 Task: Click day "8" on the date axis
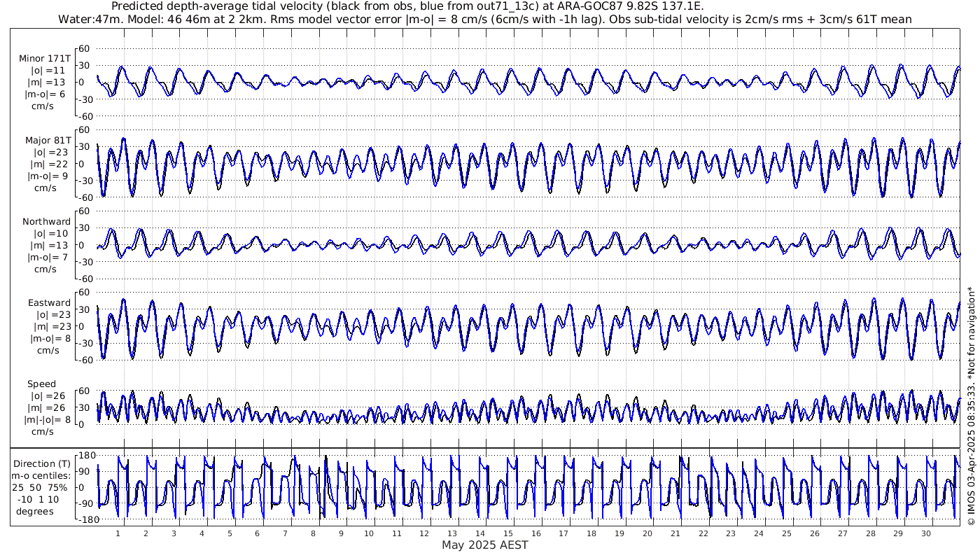point(313,533)
